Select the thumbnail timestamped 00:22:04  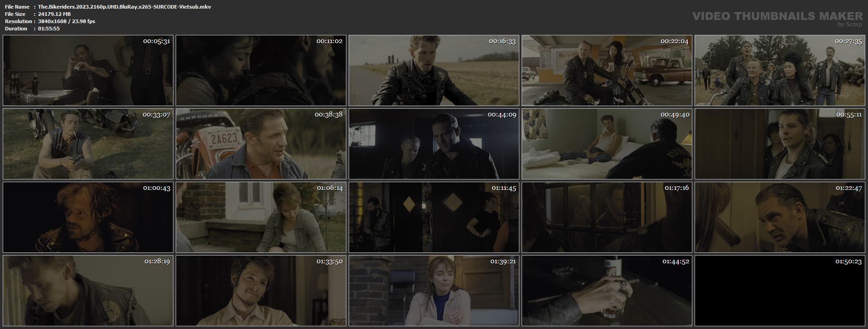607,71
